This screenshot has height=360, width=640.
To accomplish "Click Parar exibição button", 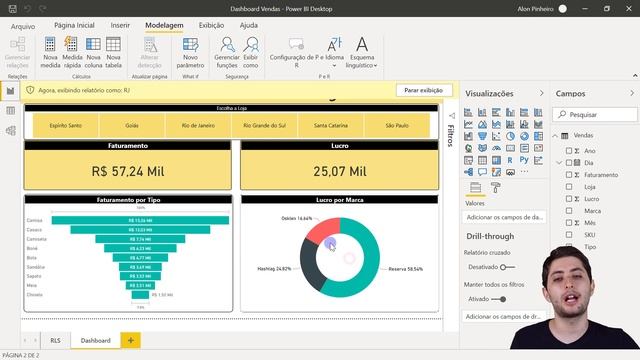I will [424, 90].
